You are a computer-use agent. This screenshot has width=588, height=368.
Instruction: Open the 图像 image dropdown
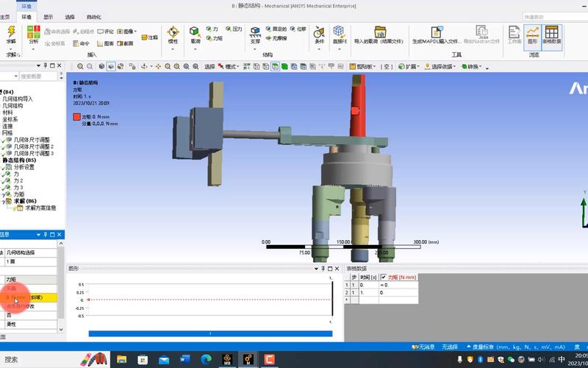click(127, 32)
